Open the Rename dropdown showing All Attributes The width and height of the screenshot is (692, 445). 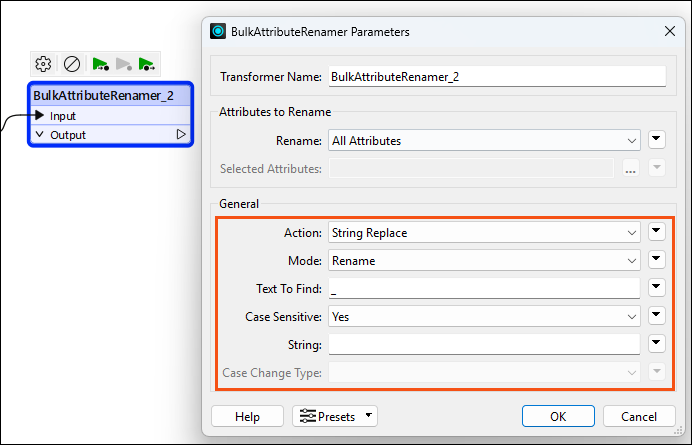click(x=484, y=140)
